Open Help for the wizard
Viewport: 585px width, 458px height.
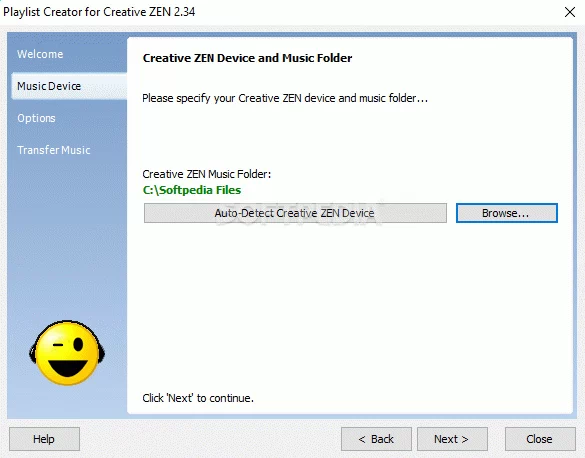pyautogui.click(x=44, y=439)
